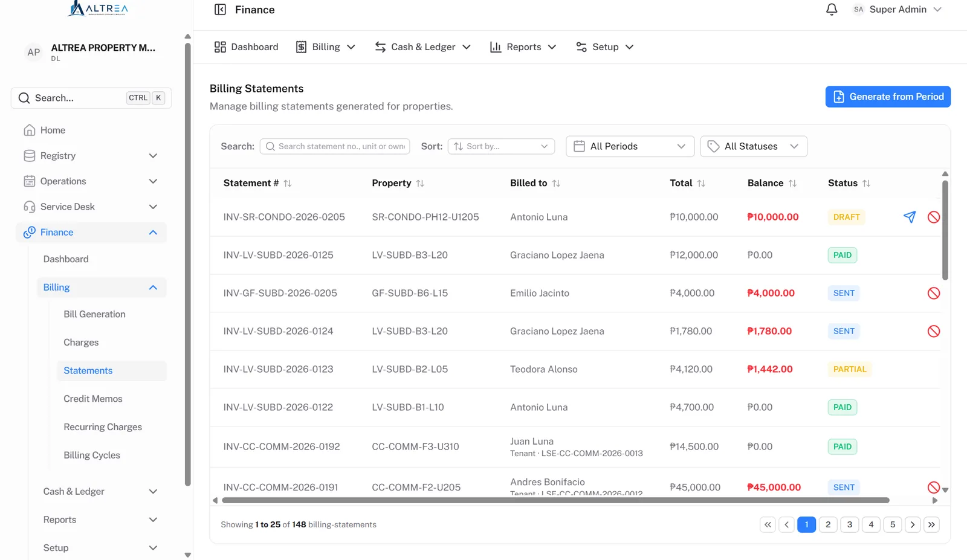Collapse the Finance sidebar section
The width and height of the screenshot is (967, 560).
[x=91, y=233]
